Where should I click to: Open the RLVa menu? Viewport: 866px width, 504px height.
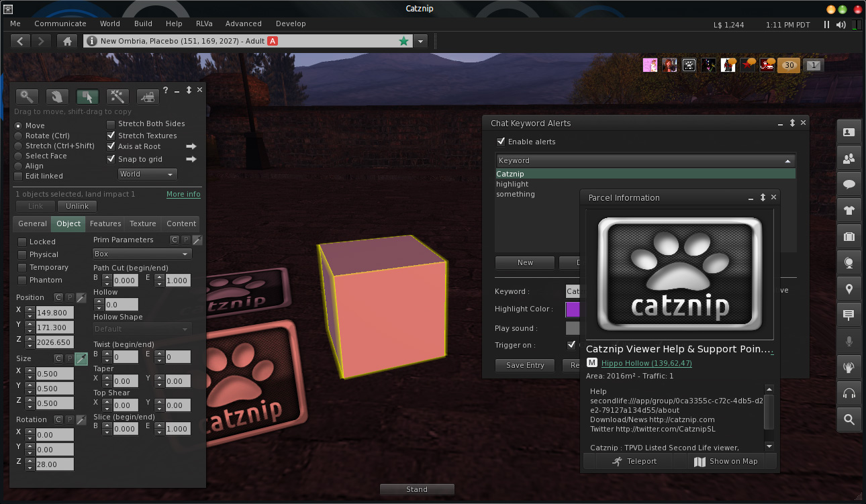(204, 23)
